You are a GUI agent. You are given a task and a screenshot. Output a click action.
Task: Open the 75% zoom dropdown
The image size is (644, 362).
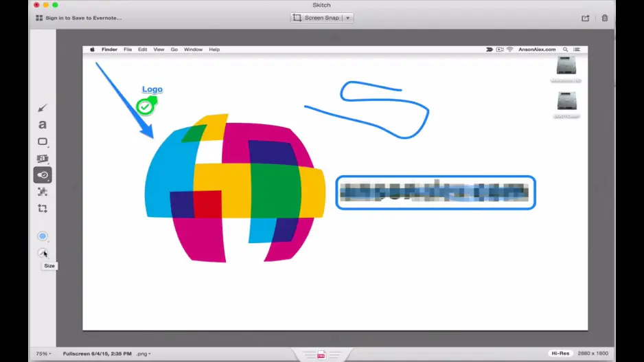click(43, 353)
